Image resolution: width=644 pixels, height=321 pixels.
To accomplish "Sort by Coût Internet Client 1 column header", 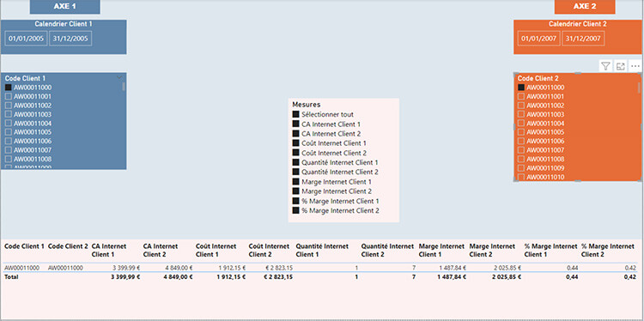I will click(x=216, y=250).
